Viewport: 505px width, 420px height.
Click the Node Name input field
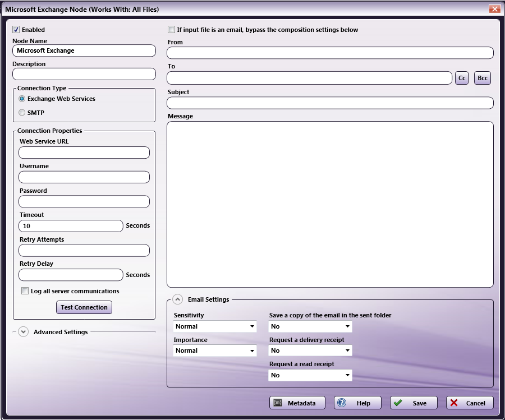(84, 50)
